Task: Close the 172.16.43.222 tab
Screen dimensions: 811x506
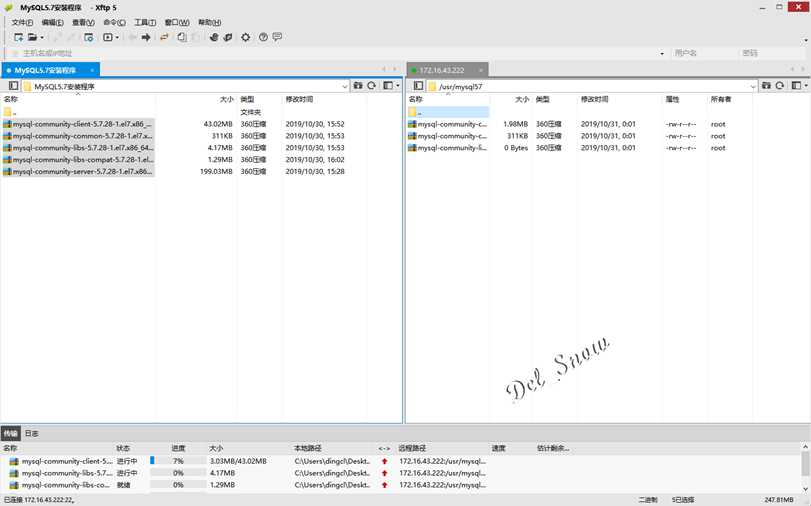Action: click(x=480, y=70)
